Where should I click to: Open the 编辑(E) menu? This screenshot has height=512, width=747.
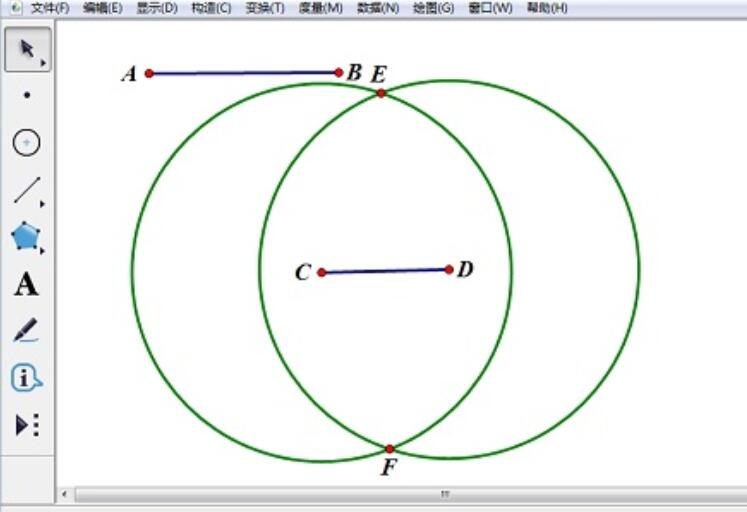pyautogui.click(x=102, y=8)
